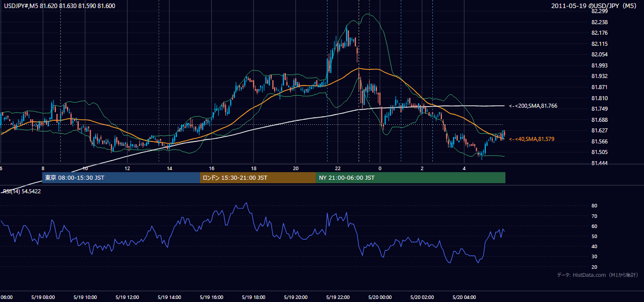Click RSI scale value 50
Image resolution: width=644 pixels, height=302 pixels.
click(x=594, y=236)
